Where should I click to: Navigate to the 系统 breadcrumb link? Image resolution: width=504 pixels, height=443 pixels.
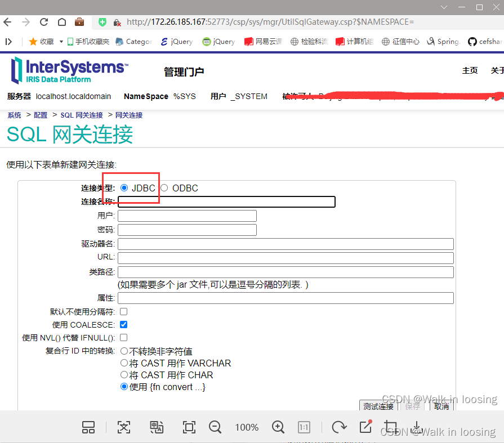[x=14, y=115]
